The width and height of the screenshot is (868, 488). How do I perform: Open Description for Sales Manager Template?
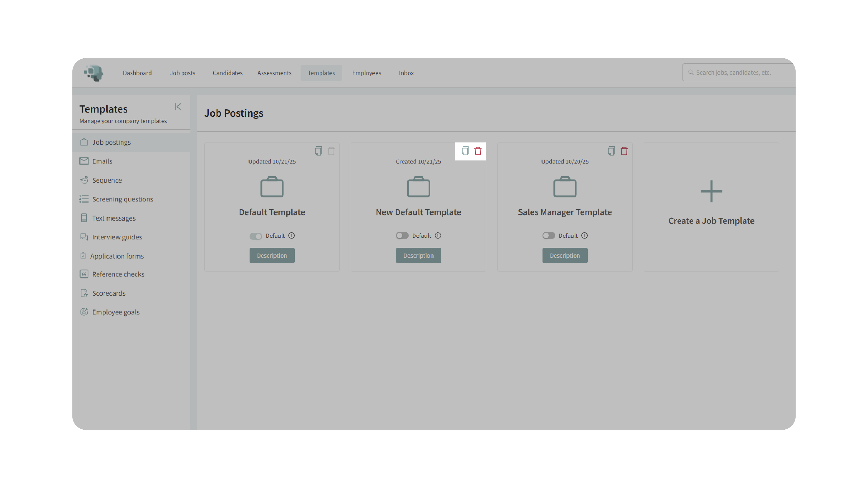565,255
